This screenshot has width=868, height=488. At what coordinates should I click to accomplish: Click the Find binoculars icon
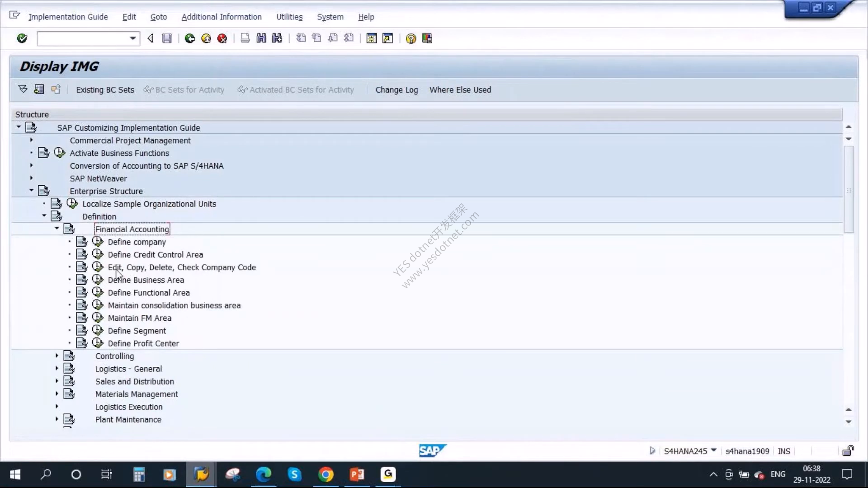[x=261, y=38]
